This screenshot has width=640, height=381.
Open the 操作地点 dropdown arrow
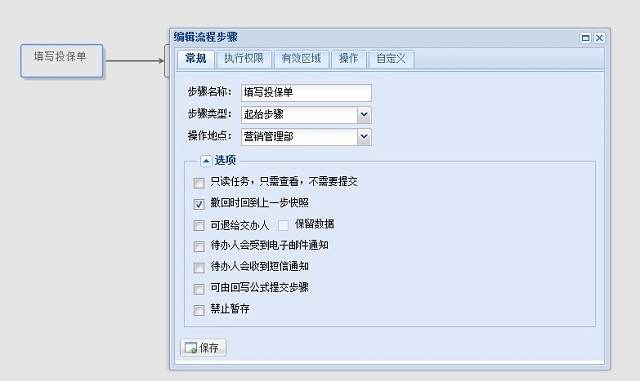tap(364, 137)
